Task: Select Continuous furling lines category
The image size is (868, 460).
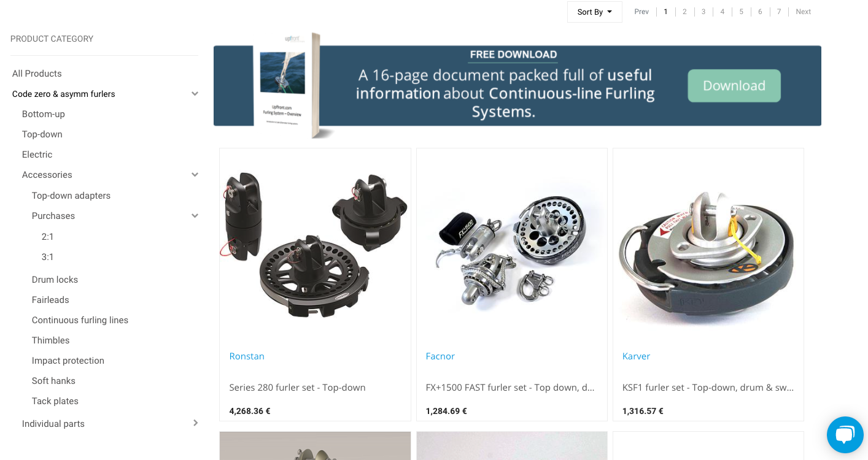Action: [80, 320]
